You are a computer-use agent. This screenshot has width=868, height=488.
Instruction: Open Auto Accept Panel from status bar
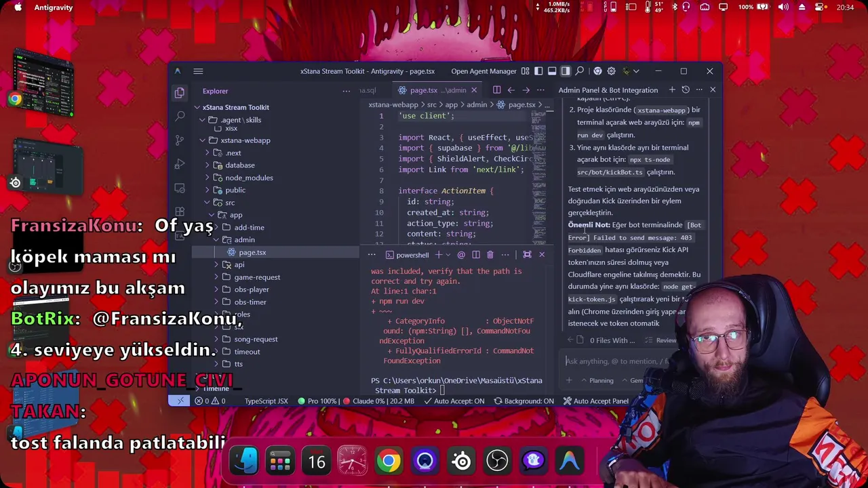tap(595, 401)
